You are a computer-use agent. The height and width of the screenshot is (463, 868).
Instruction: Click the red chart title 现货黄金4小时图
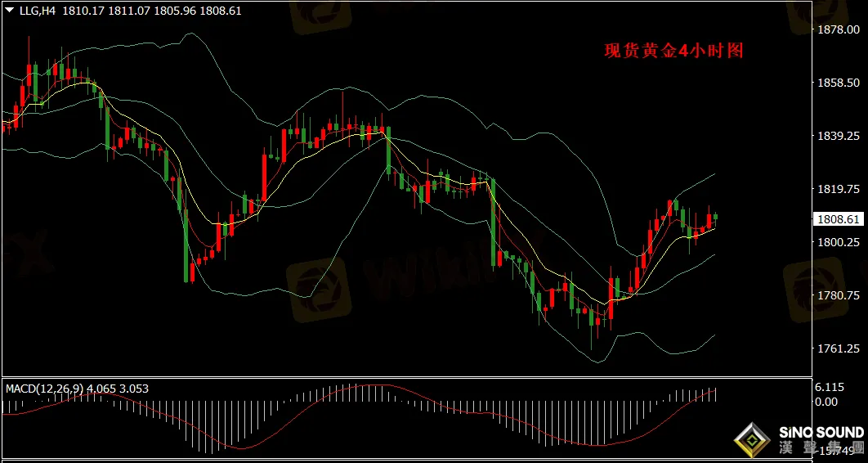click(673, 51)
